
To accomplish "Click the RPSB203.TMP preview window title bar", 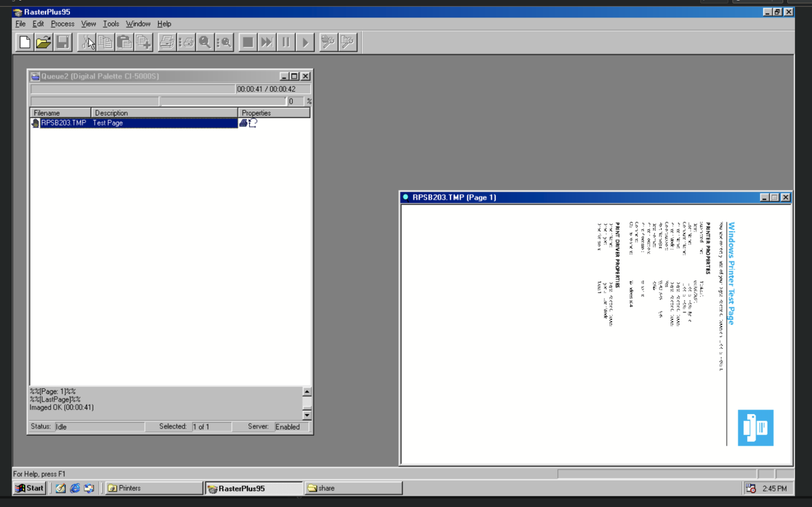I will coord(580,197).
